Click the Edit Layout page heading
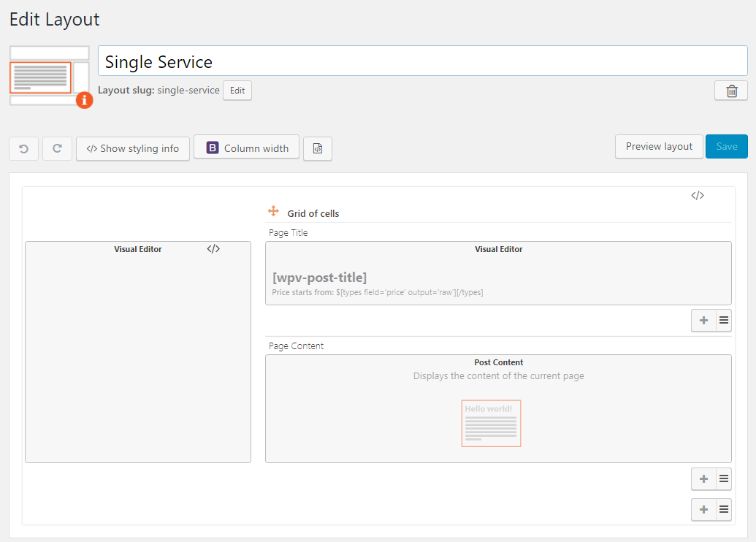 (55, 19)
